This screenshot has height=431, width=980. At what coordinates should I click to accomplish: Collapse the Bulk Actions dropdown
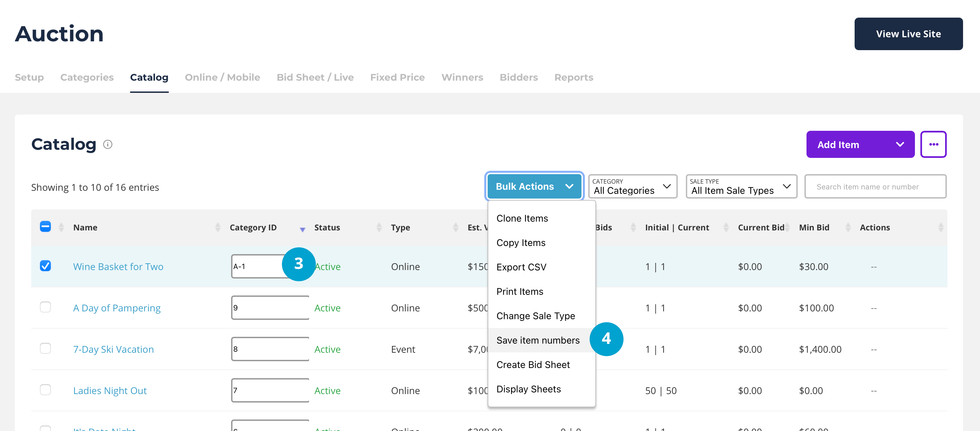tap(534, 186)
